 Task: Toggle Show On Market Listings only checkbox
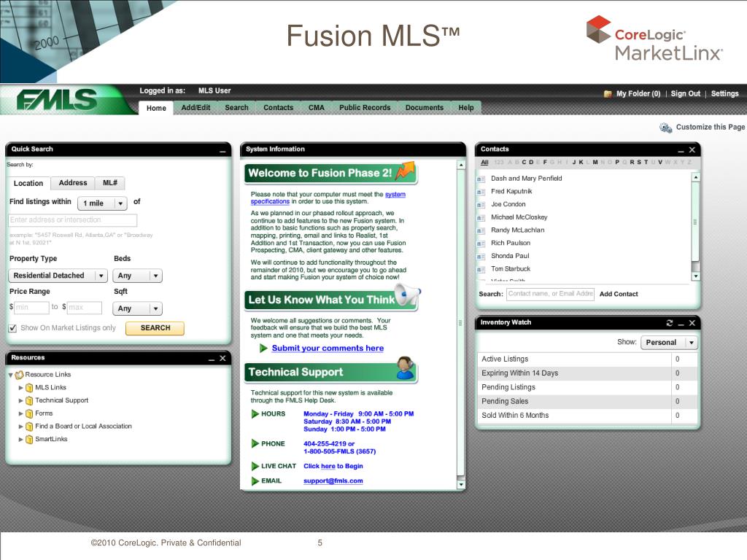point(13,328)
